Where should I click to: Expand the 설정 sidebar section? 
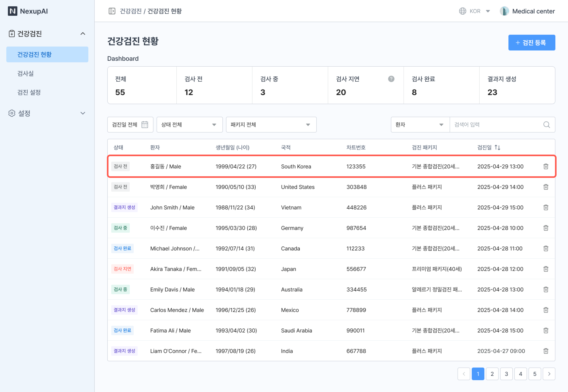(47, 113)
